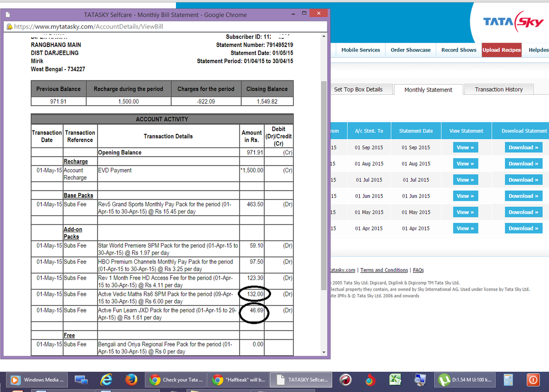Click the circled amount 46.69
Image resolution: width=549 pixels, height=392 pixels.
(x=257, y=311)
